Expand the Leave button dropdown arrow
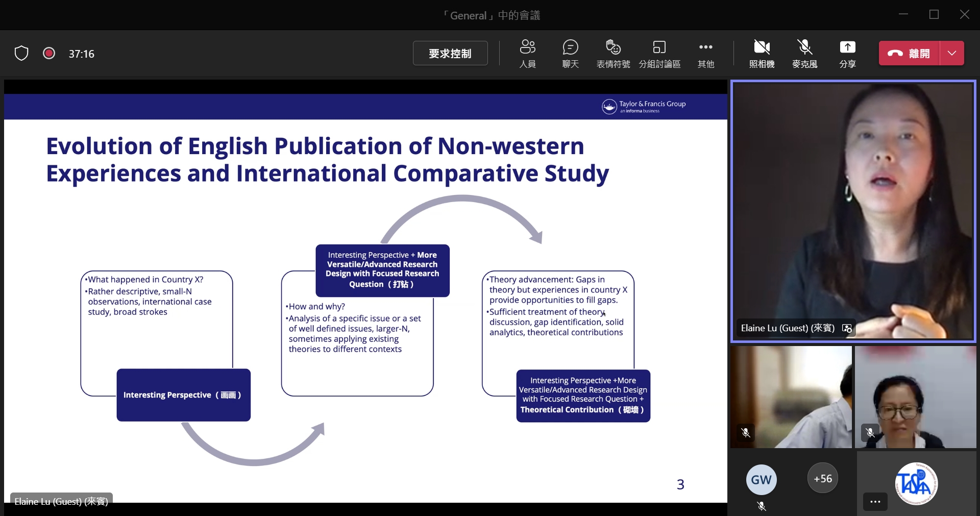This screenshot has width=980, height=516. [952, 53]
